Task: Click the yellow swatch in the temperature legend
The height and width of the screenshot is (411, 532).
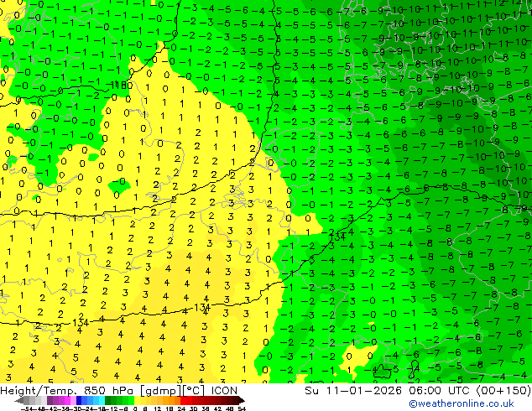Action: tap(137, 401)
